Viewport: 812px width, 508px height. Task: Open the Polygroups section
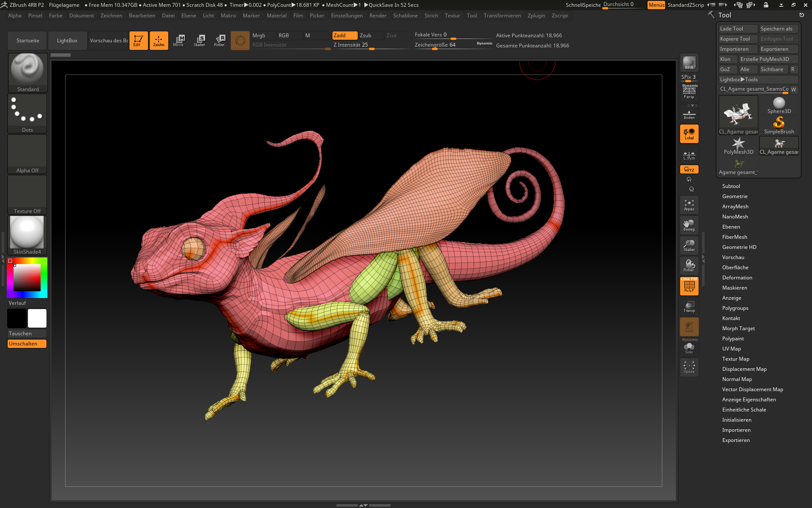[735, 308]
